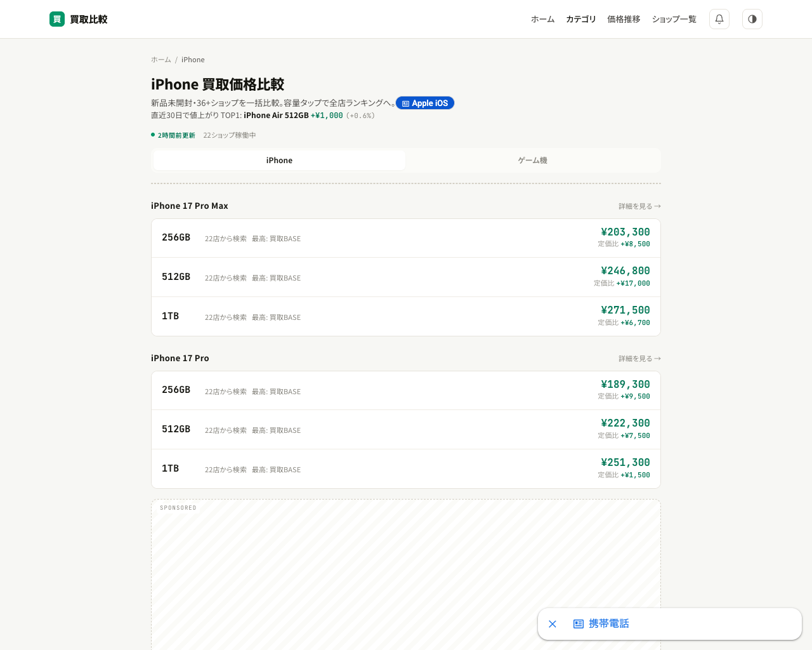Toggle dark mode contrast icon
Viewport: 812px width, 650px height.
[752, 19]
